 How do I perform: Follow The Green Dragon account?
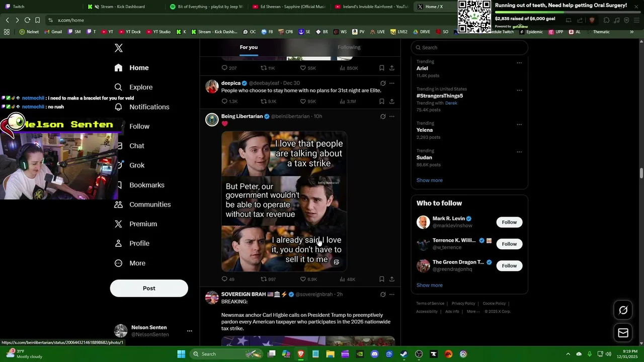pyautogui.click(x=509, y=265)
